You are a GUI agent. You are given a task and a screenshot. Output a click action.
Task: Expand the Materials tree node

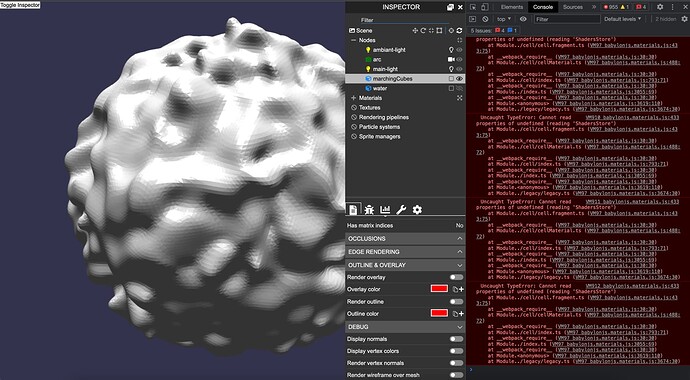[x=353, y=98]
